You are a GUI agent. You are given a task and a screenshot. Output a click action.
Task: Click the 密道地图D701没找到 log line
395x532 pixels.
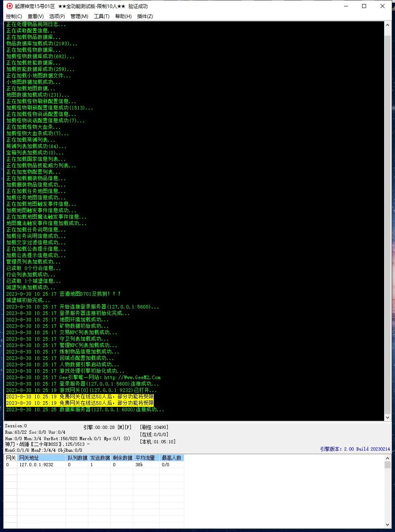click(63, 294)
